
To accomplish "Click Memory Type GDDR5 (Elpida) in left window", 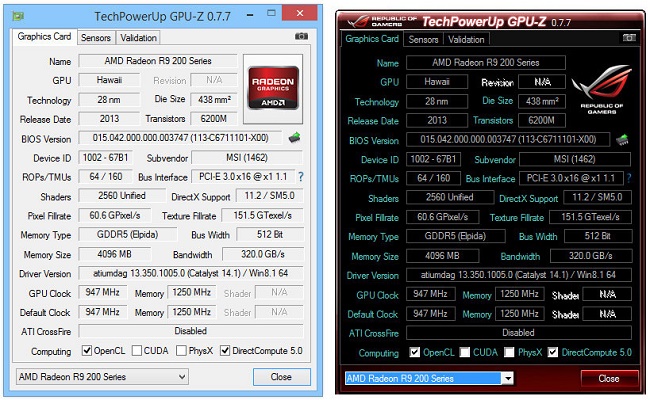I will 128,234.
